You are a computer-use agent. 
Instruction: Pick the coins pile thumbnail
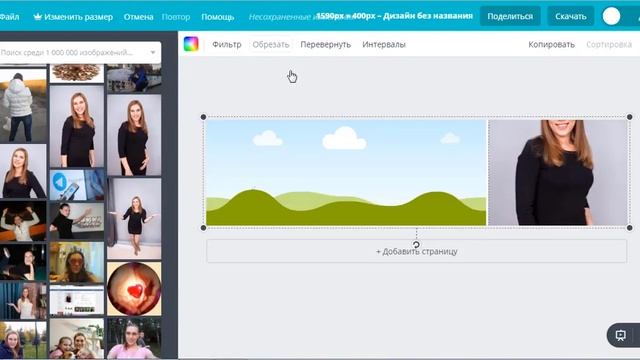click(x=77, y=73)
